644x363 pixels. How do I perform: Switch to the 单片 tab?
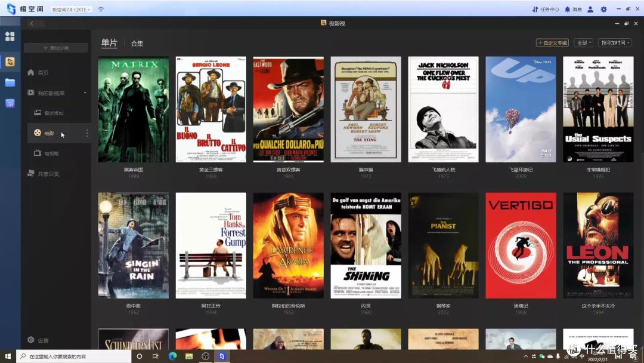[109, 43]
